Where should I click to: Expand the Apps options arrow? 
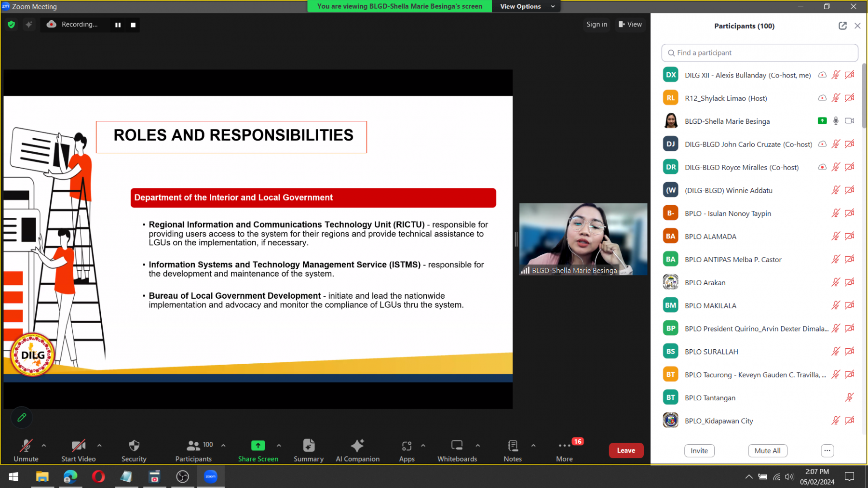tap(423, 446)
